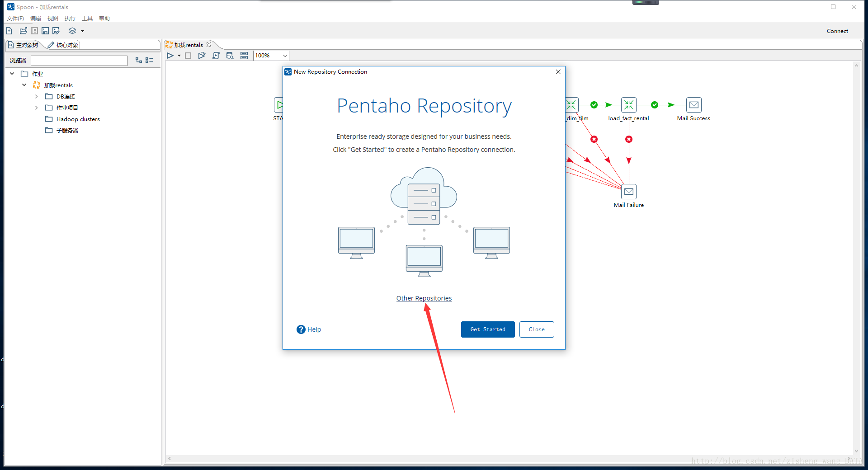The height and width of the screenshot is (470, 868).
Task: Click the open file toolbar icon
Action: pyautogui.click(x=23, y=31)
